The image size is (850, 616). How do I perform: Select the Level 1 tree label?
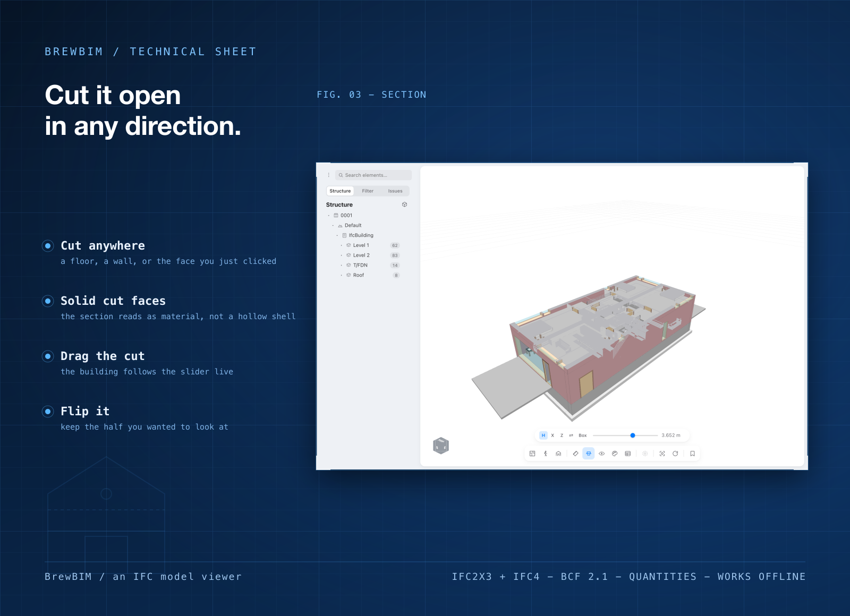[x=361, y=245]
